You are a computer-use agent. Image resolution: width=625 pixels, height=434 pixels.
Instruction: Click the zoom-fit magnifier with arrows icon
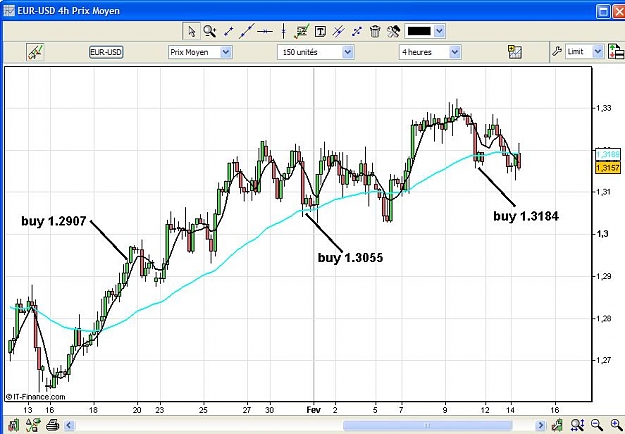[577, 425]
